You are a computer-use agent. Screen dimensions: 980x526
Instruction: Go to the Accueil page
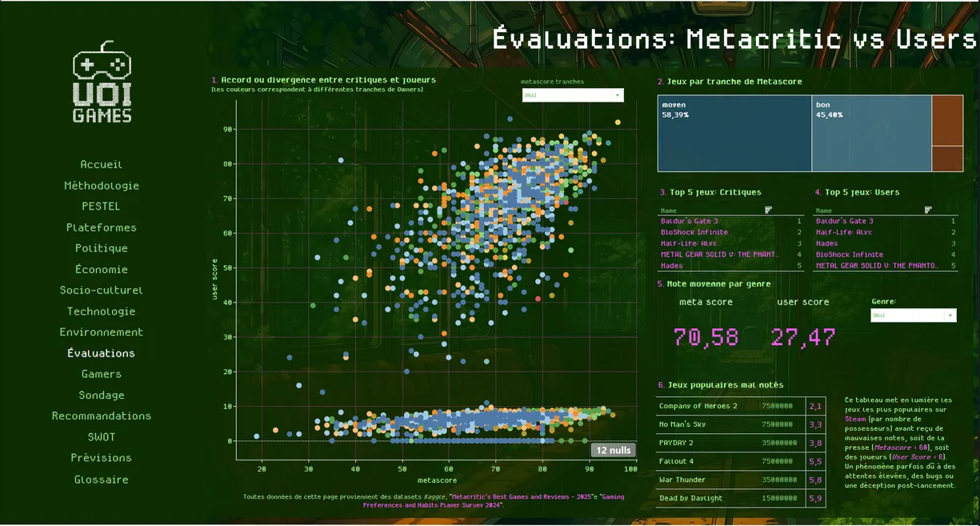[102, 164]
